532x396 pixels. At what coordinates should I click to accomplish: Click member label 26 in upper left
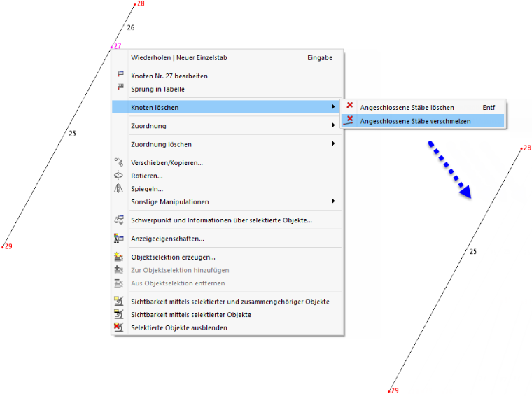[131, 27]
